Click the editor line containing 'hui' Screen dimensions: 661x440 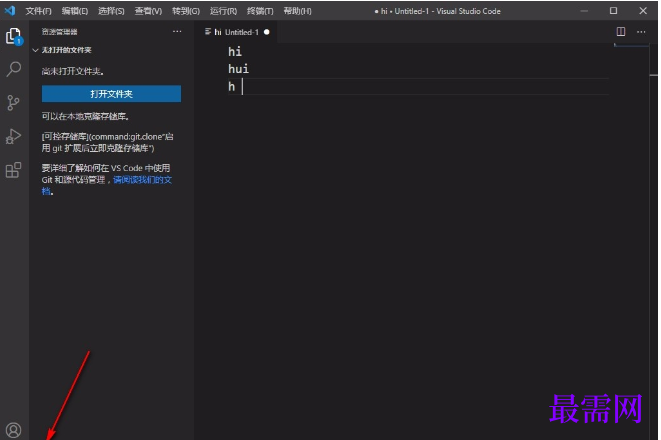tap(238, 69)
